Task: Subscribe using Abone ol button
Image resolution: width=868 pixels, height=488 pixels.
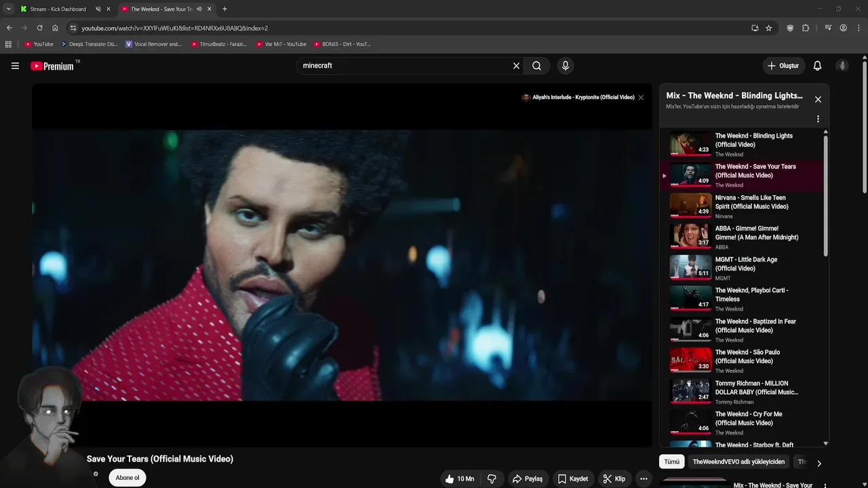Action: click(127, 478)
